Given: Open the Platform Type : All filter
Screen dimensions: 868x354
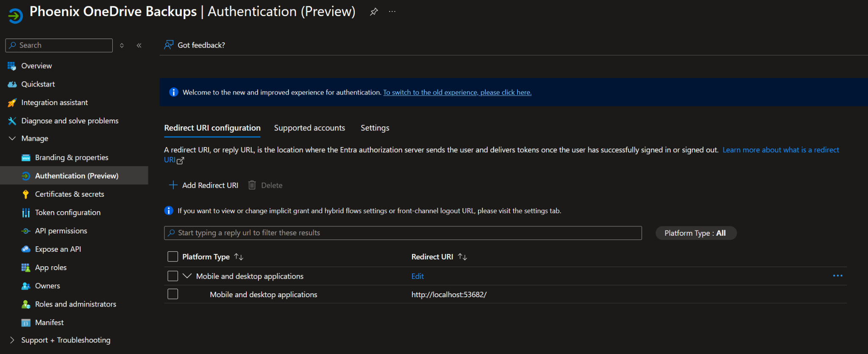Looking at the screenshot, I should pyautogui.click(x=696, y=233).
